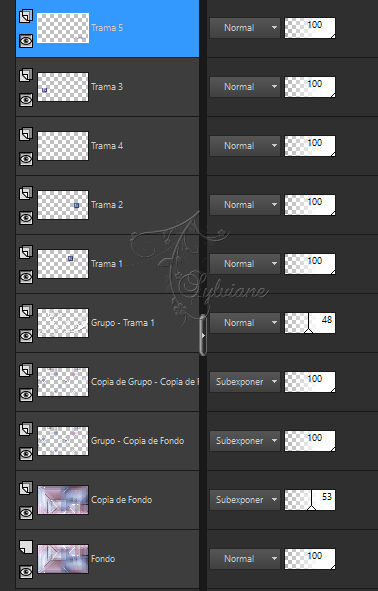Click the opacity slider set to 48 on Grupo - Trama 1
Screen dimensions: 378x591
click(x=310, y=323)
